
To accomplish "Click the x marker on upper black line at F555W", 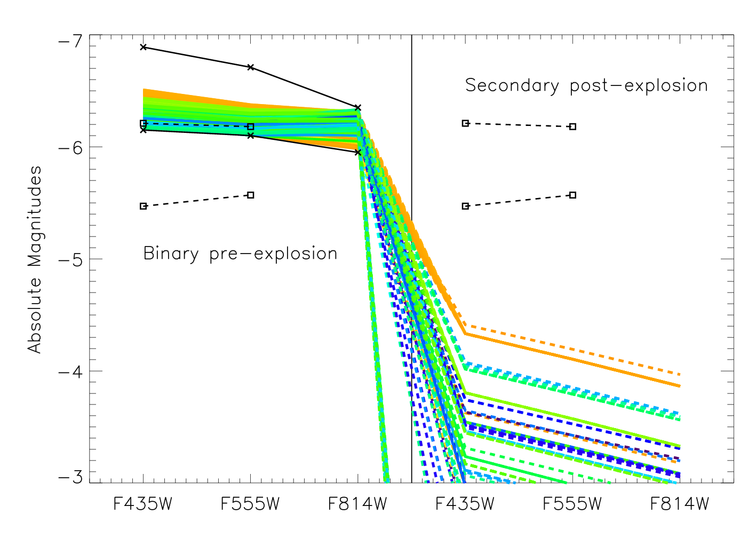I will (x=250, y=67).
